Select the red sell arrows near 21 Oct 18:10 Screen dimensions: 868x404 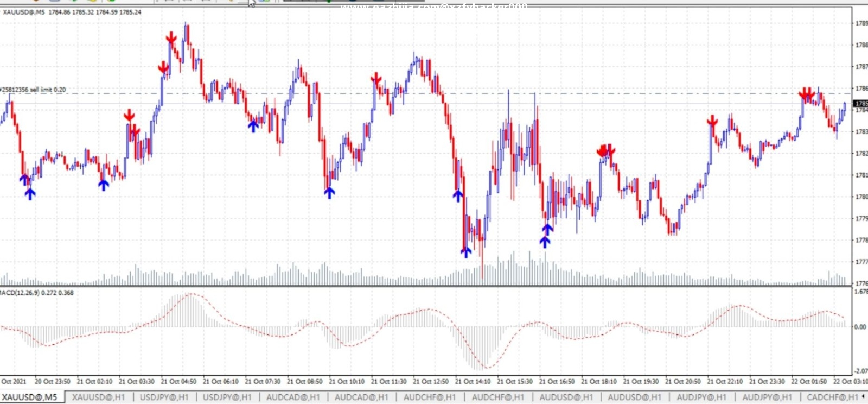(x=605, y=150)
